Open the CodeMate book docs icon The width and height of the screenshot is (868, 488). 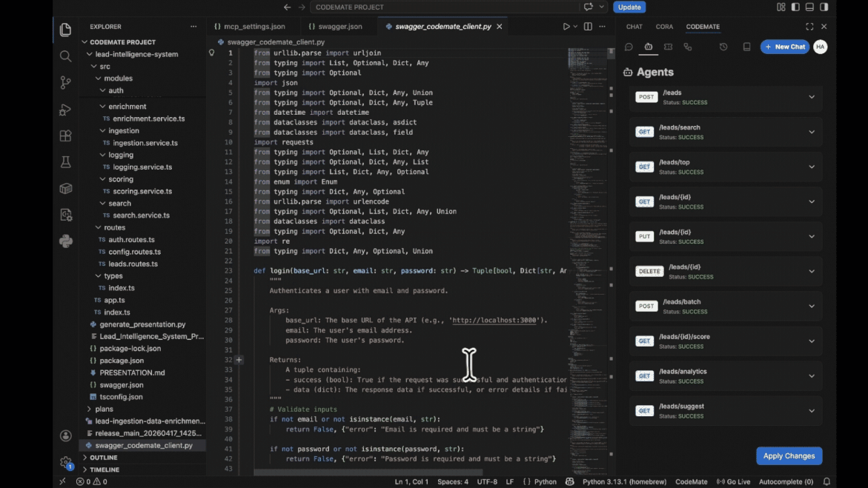click(746, 47)
